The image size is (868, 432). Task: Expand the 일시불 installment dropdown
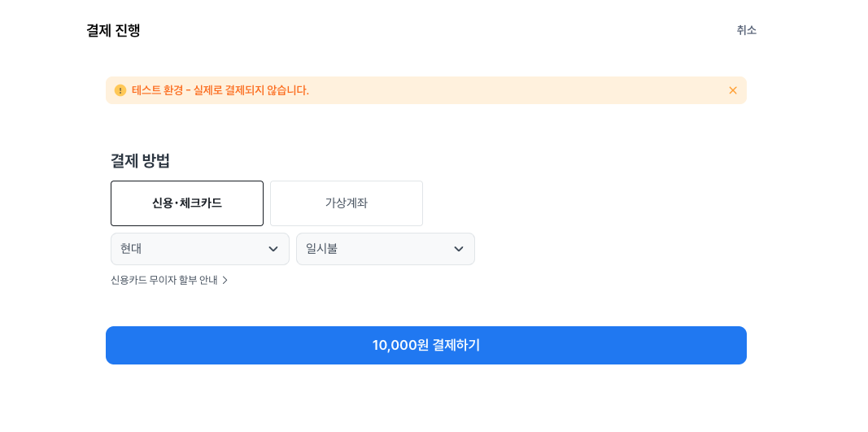point(386,249)
